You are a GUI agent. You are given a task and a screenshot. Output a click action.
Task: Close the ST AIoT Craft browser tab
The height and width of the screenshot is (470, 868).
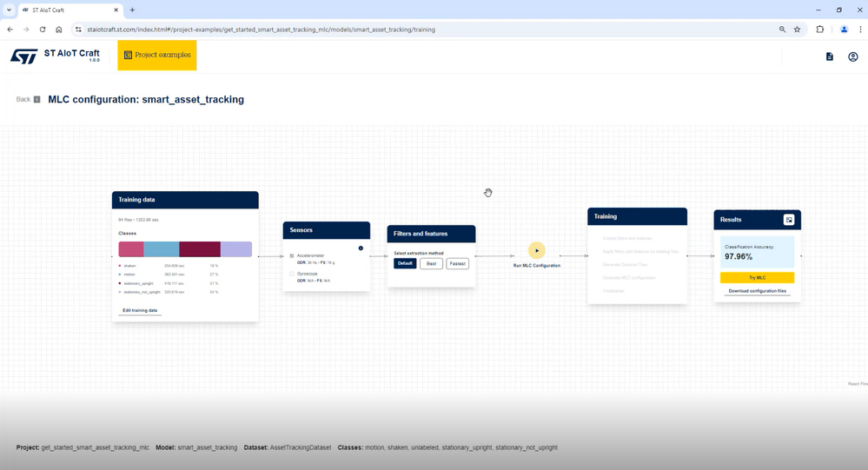coord(116,10)
